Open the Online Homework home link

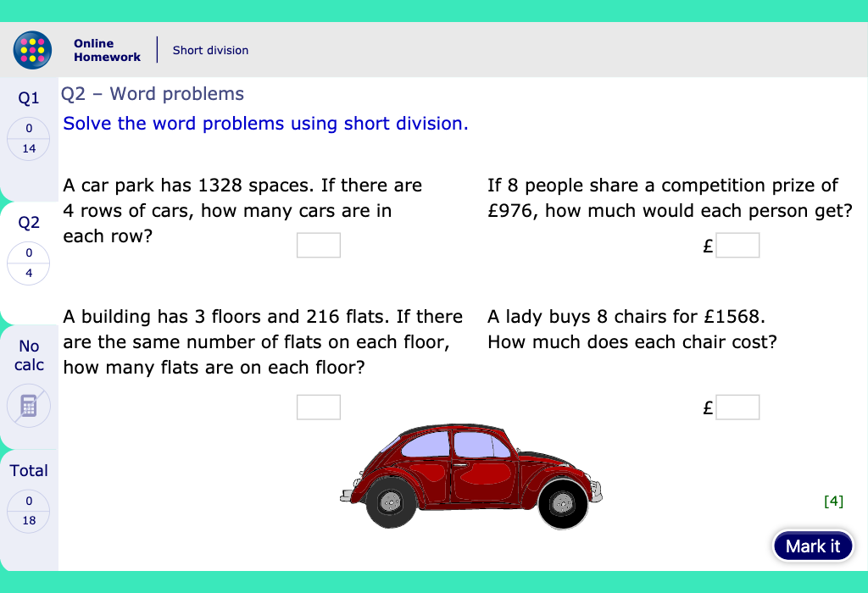click(107, 50)
